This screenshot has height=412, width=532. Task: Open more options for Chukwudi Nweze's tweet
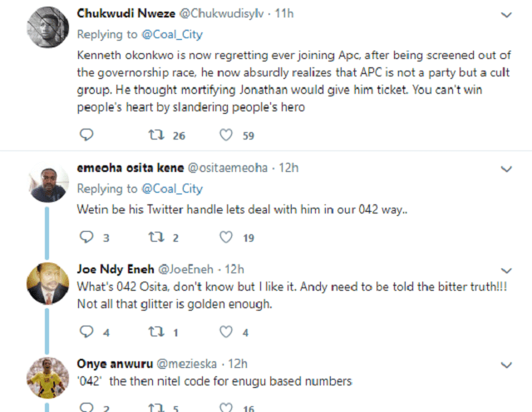coord(507,14)
